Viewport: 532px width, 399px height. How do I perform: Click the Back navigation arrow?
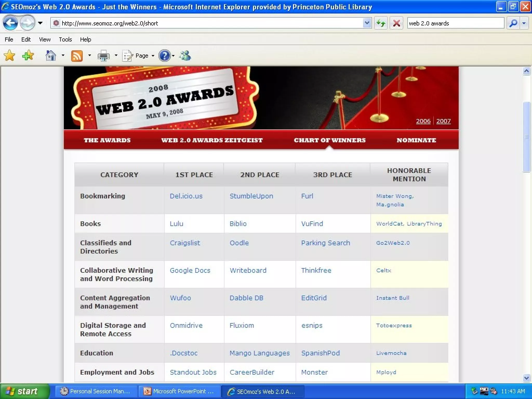(x=10, y=23)
